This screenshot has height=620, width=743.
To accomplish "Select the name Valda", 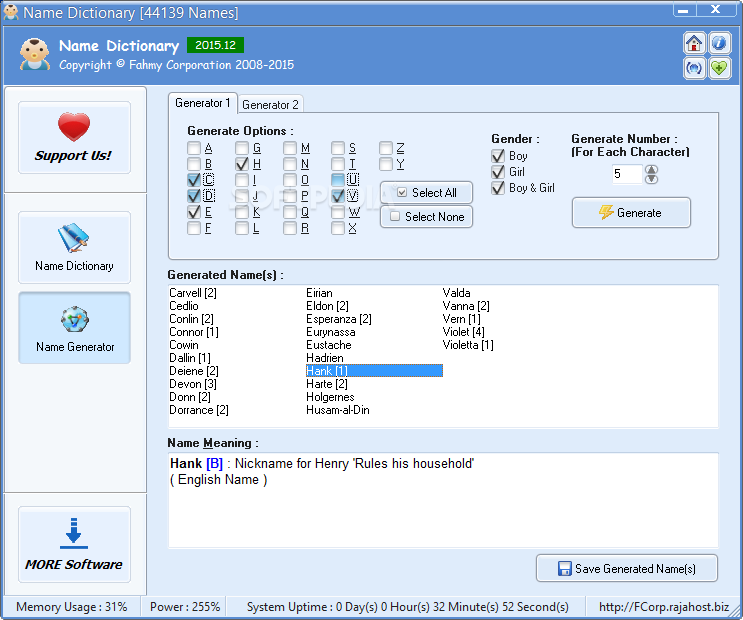I will point(456,293).
